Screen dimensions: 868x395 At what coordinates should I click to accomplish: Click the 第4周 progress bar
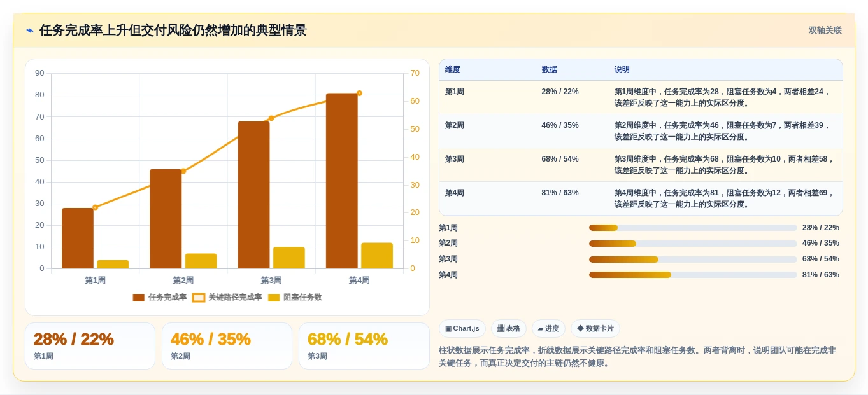pyautogui.click(x=693, y=275)
